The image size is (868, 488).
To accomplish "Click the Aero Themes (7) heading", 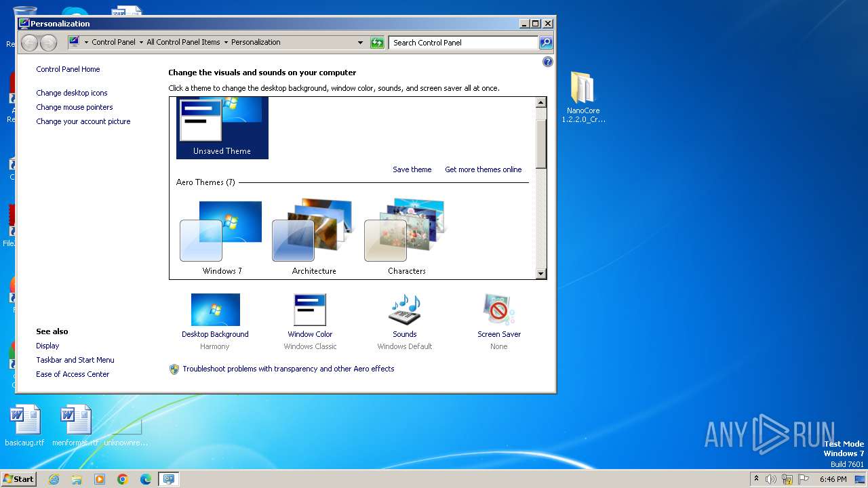I will [205, 182].
